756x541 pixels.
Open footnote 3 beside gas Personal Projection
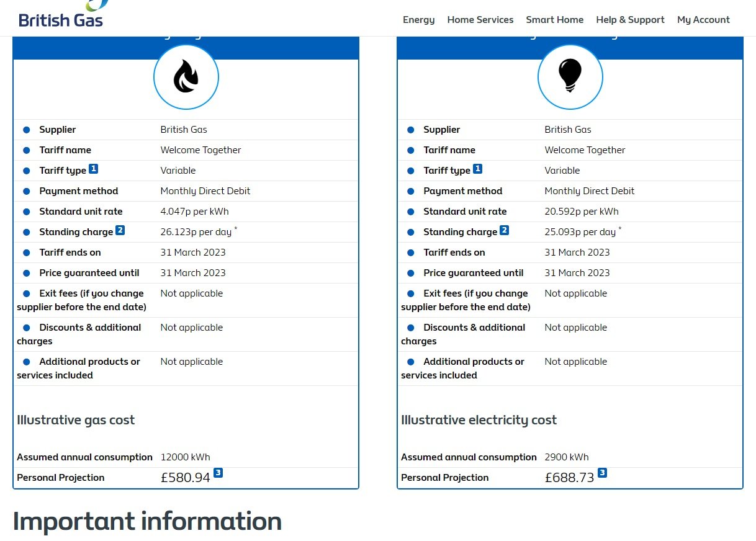pos(218,473)
